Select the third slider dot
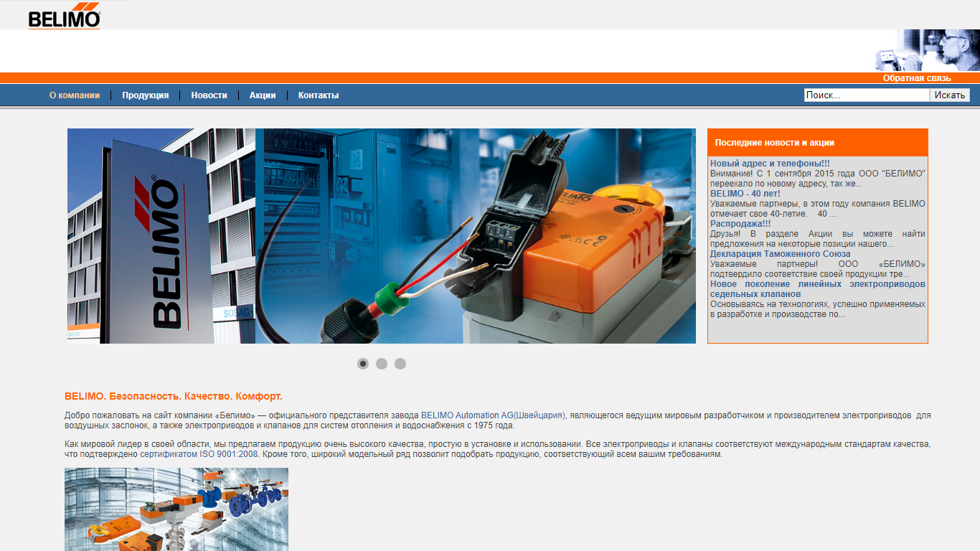The height and width of the screenshot is (551, 980). click(400, 364)
